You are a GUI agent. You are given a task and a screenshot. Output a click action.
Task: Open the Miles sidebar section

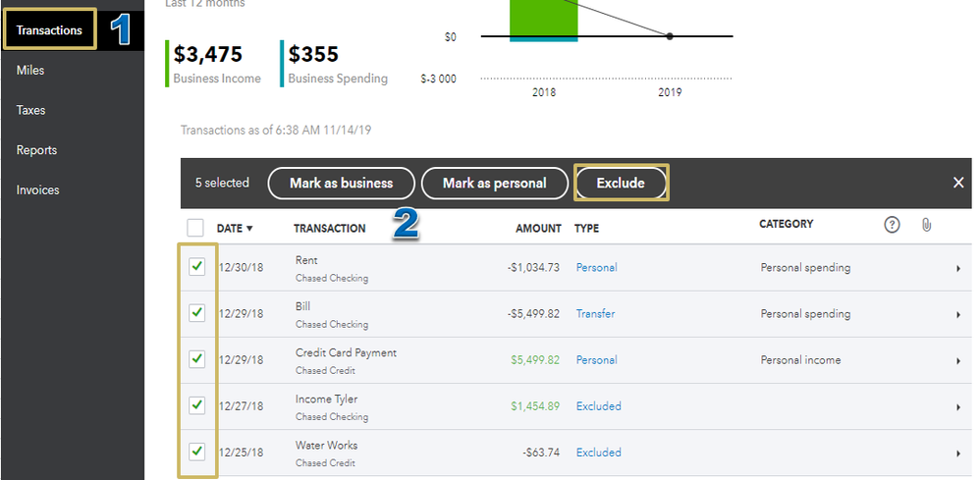[x=30, y=71]
